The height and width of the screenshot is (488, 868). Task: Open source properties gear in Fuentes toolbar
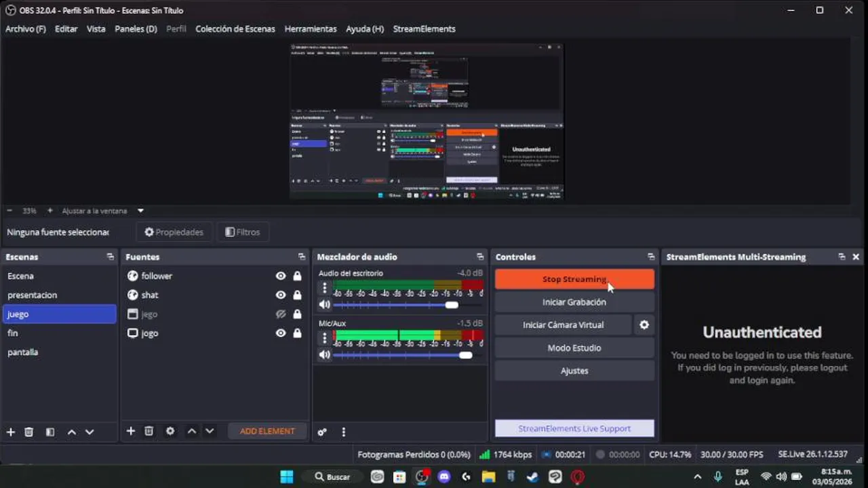[x=170, y=431]
